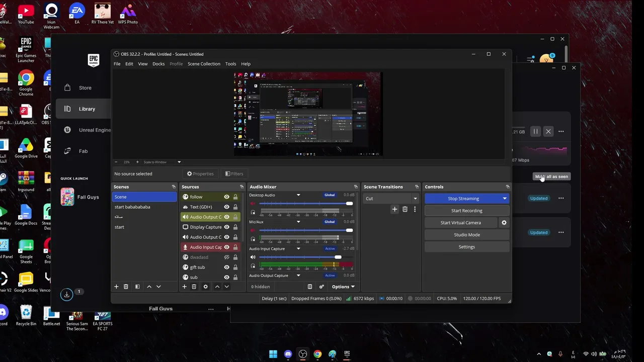Show the dwadasd source
The image size is (644, 362).
click(226, 257)
